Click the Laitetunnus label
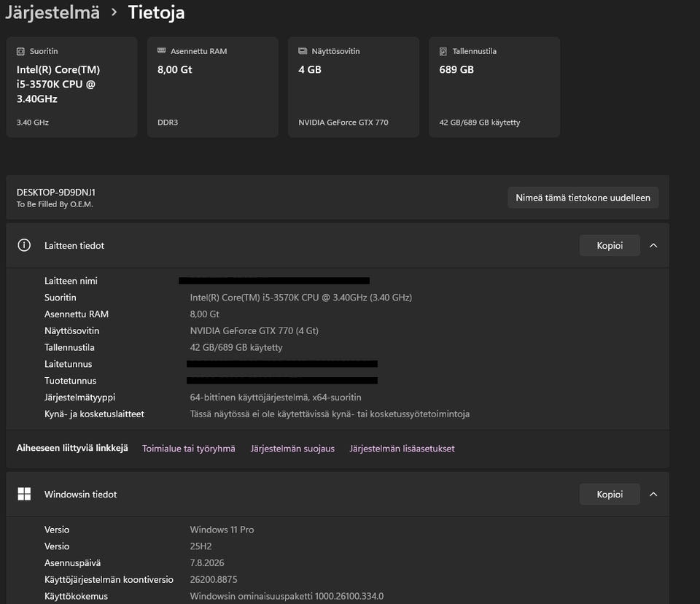This screenshot has height=604, width=700. pos(68,364)
